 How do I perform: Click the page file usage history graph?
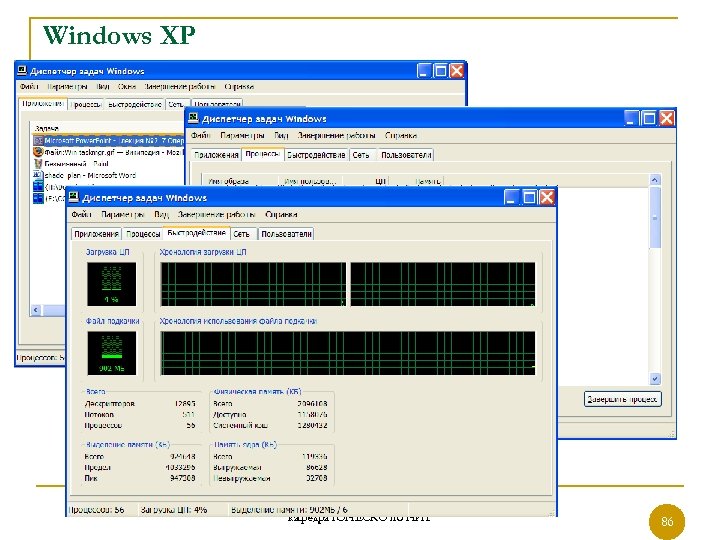point(348,353)
